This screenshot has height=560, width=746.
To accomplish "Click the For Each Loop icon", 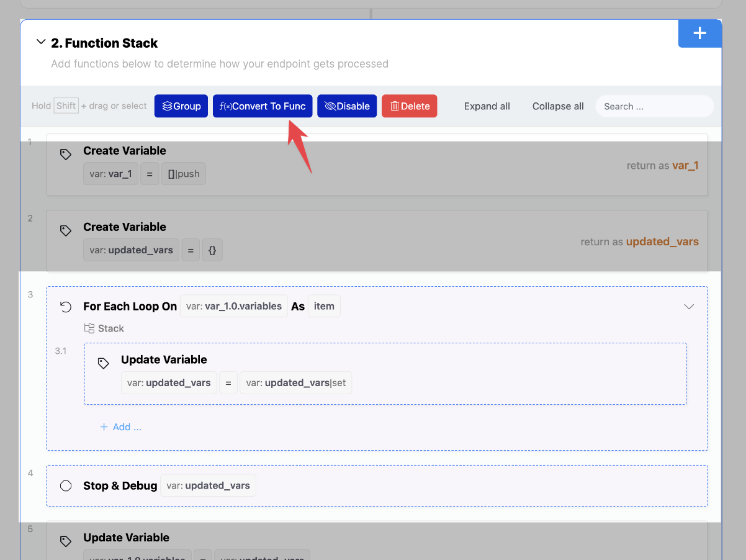I will point(66,307).
